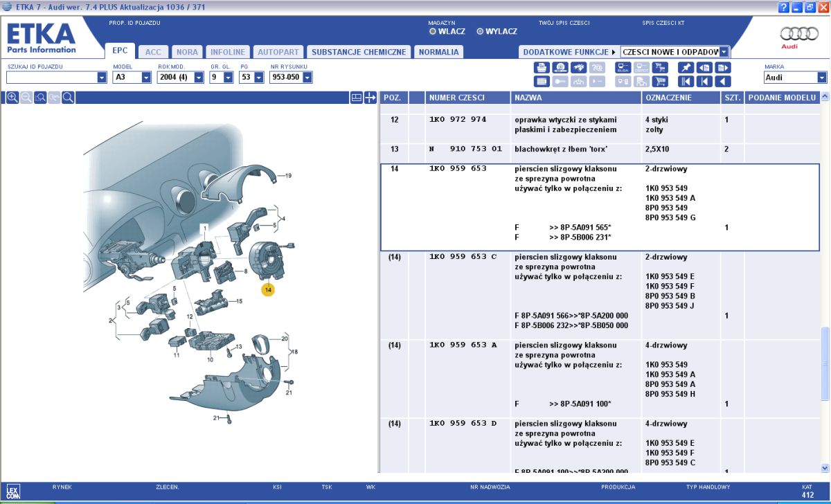Click the plain magnifier search icon
Image resolution: width=831 pixels, height=504 pixels.
(68, 98)
